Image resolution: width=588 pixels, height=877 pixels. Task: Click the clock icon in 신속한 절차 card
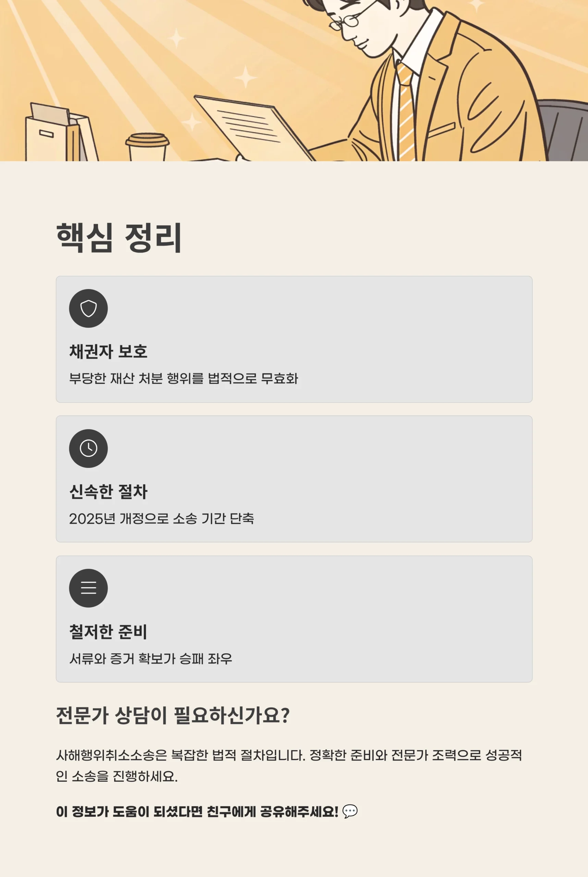click(88, 448)
